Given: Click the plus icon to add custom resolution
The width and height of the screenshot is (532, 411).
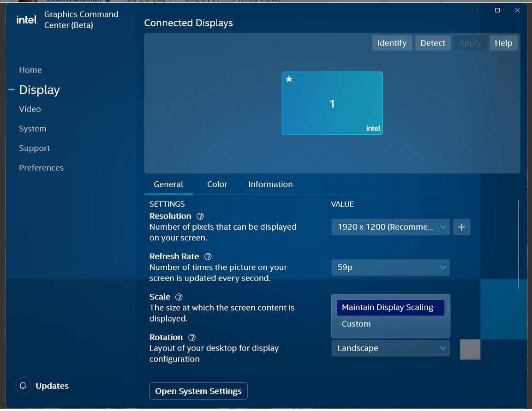Looking at the screenshot, I should click(461, 227).
